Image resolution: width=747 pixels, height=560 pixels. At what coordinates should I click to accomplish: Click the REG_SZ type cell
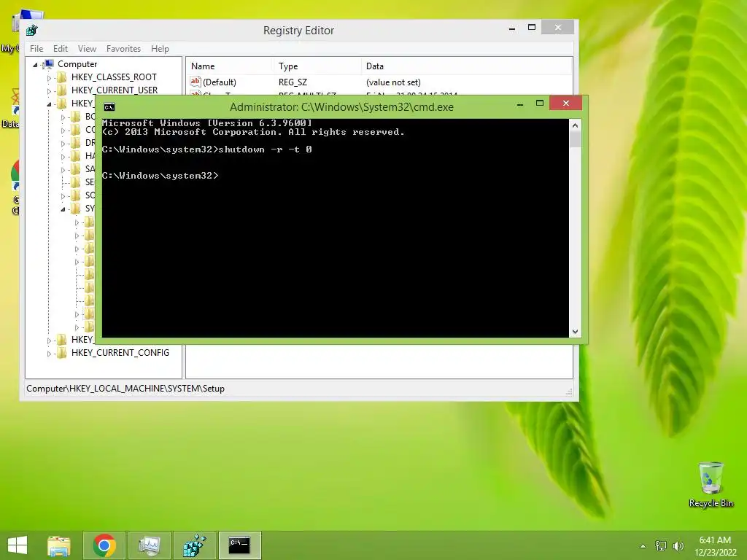(293, 82)
